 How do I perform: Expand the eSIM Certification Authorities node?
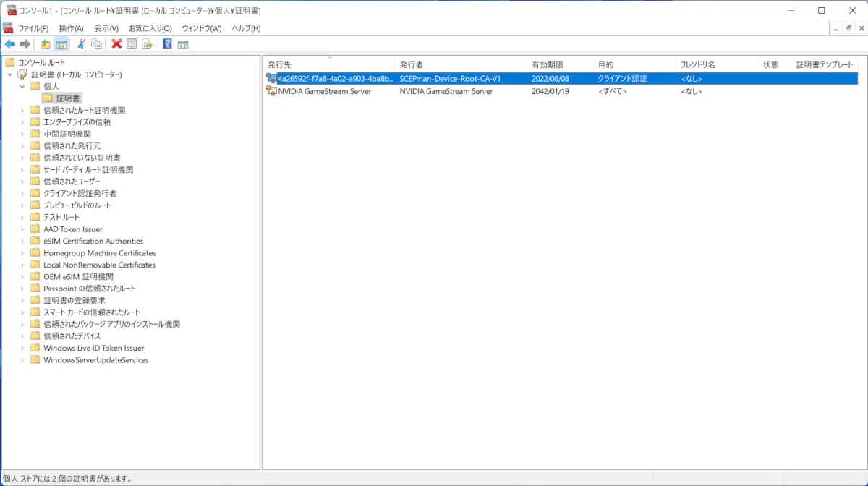coord(22,242)
